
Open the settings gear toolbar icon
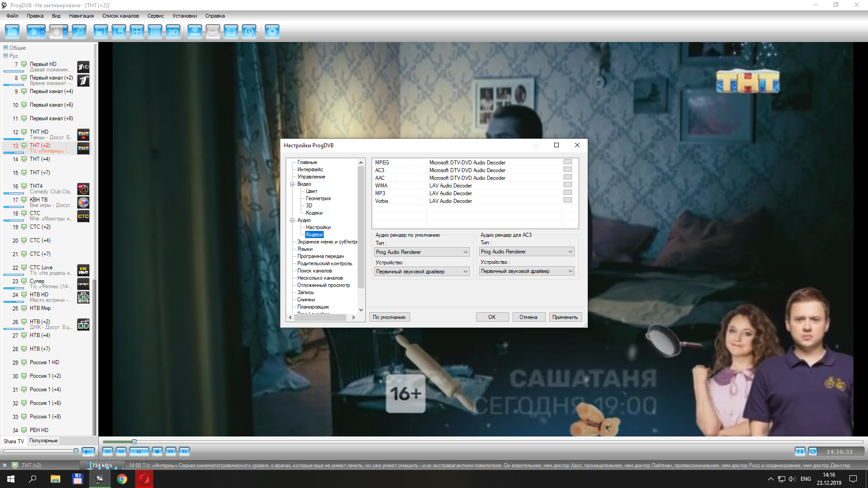(272, 32)
